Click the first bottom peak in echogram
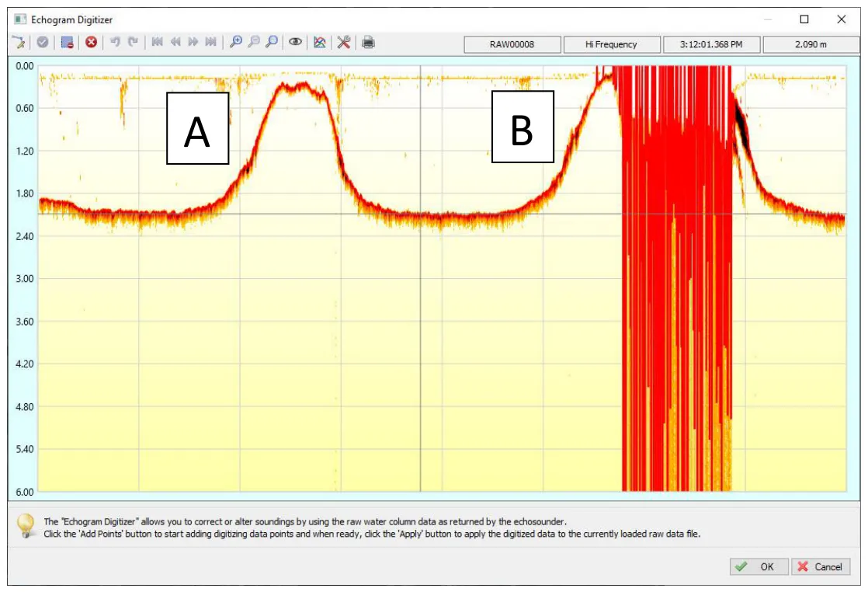The height and width of the screenshot is (592, 868). tap(296, 88)
